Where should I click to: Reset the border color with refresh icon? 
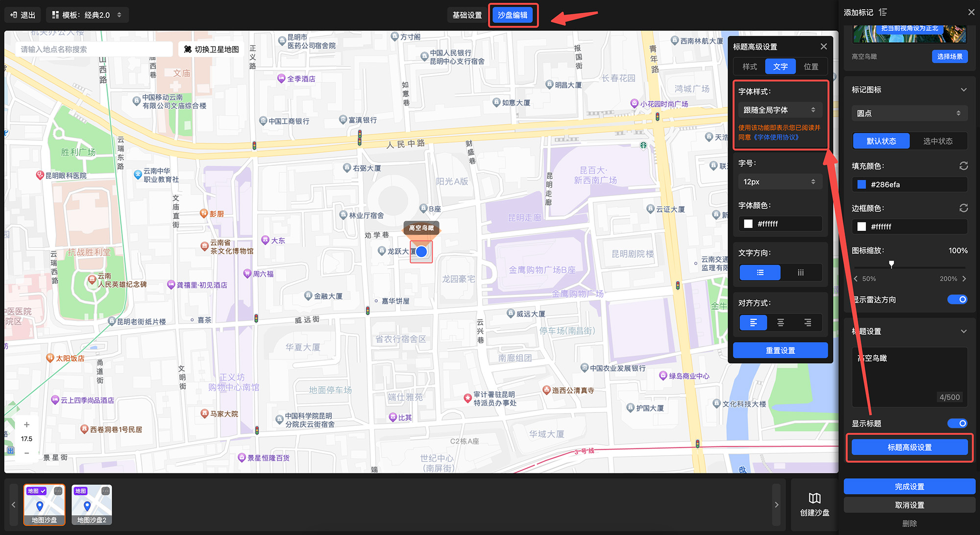click(963, 208)
